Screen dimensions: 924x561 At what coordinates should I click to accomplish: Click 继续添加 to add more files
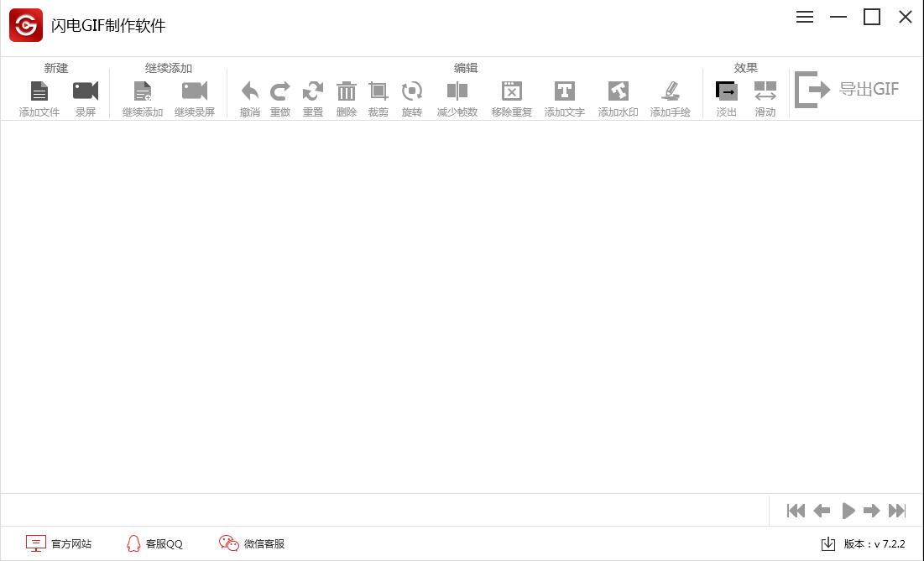click(141, 95)
